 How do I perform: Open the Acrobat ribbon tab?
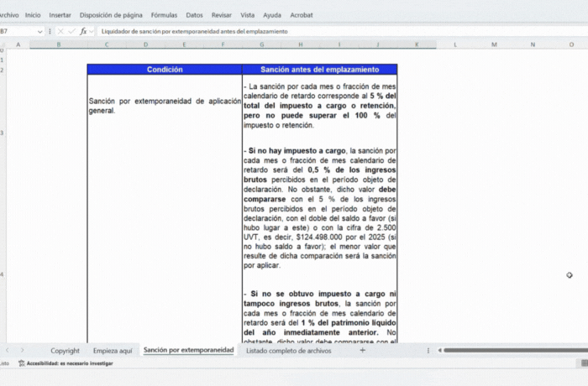(301, 15)
